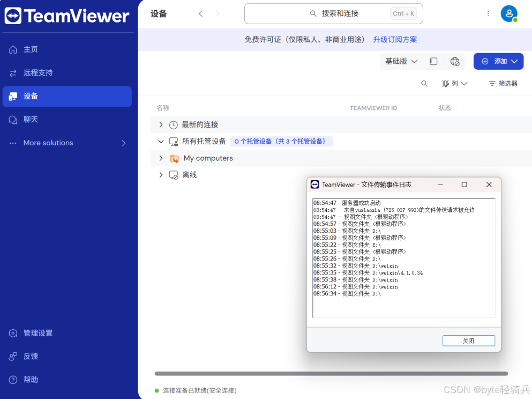Click the managed devices count badge
The height and width of the screenshot is (399, 532).
tap(281, 141)
